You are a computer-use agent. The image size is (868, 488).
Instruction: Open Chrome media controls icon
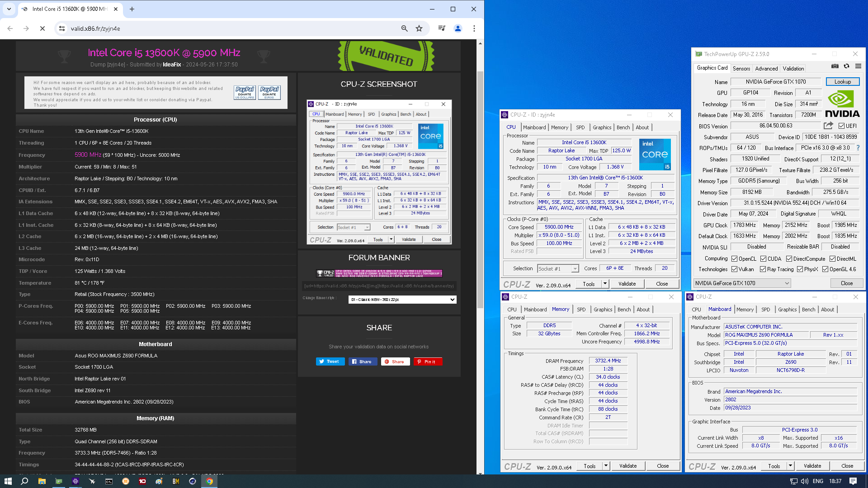coord(442,28)
